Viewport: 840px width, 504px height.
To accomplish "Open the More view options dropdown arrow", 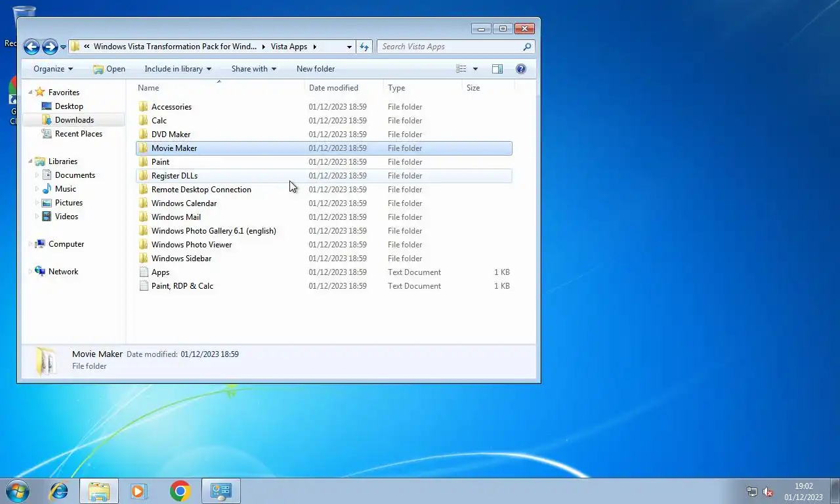I will (x=475, y=69).
